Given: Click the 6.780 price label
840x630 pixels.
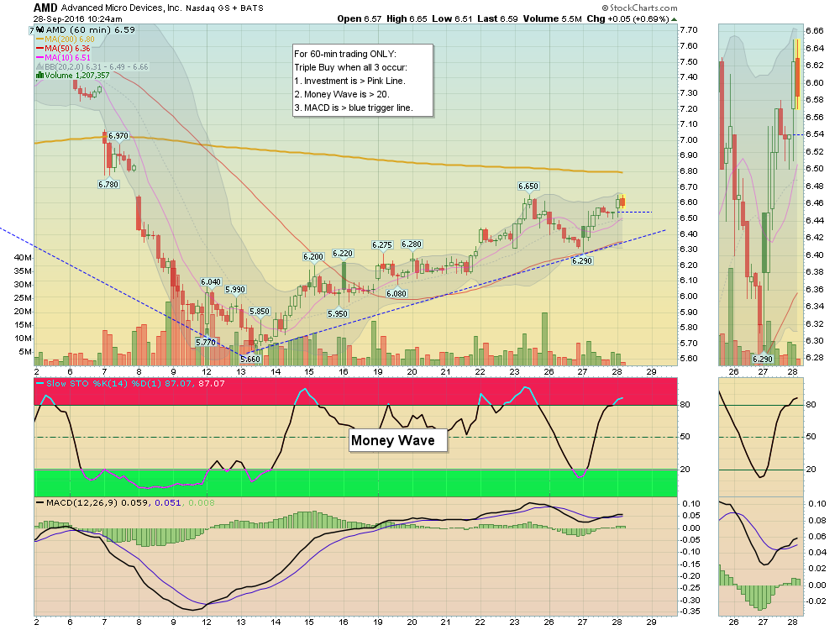Looking at the screenshot, I should tap(108, 184).
